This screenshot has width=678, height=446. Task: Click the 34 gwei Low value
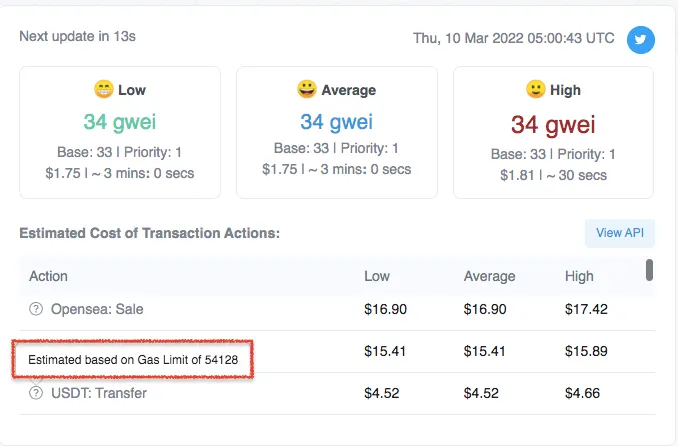point(119,123)
